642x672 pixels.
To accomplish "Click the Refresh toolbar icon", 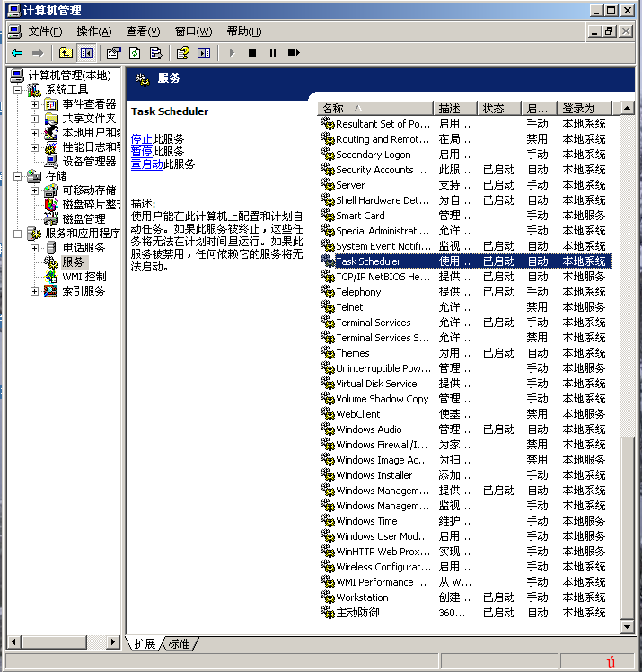I will click(x=135, y=53).
